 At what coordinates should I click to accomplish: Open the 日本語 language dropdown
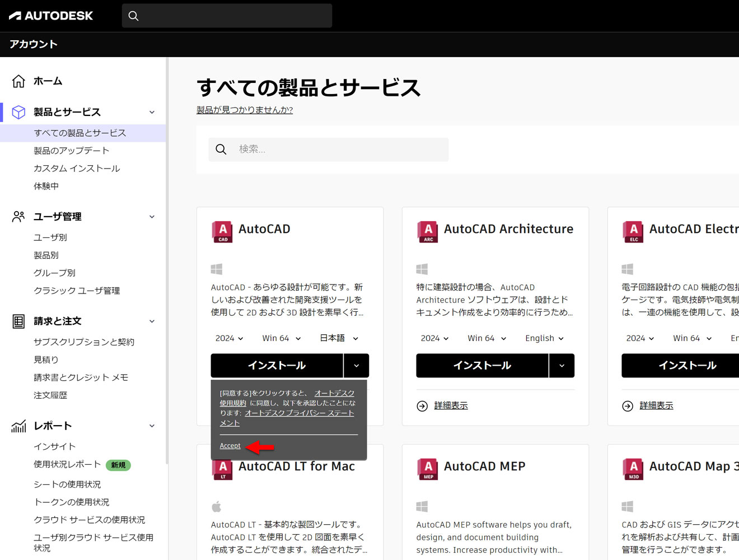pos(338,338)
